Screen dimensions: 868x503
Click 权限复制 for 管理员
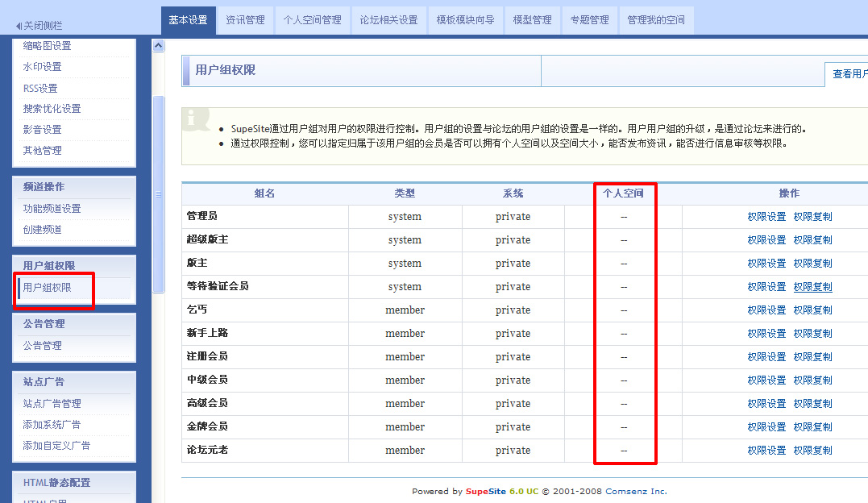(x=812, y=217)
